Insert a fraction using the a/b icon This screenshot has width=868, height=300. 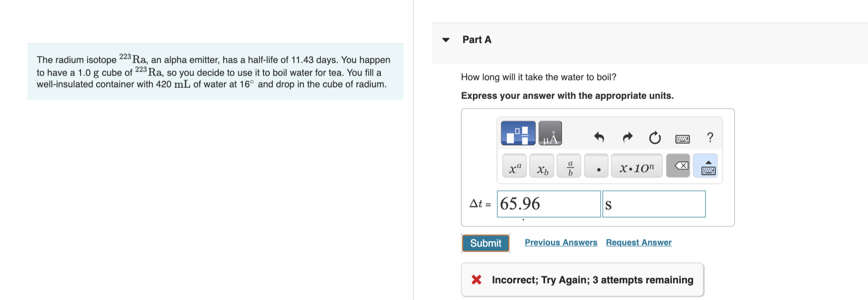point(569,166)
